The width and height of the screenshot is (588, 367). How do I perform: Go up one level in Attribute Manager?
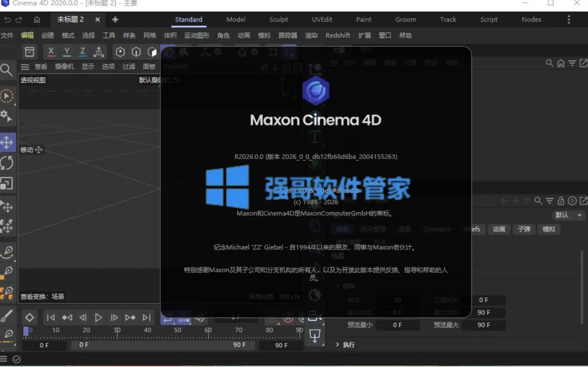coord(527,200)
